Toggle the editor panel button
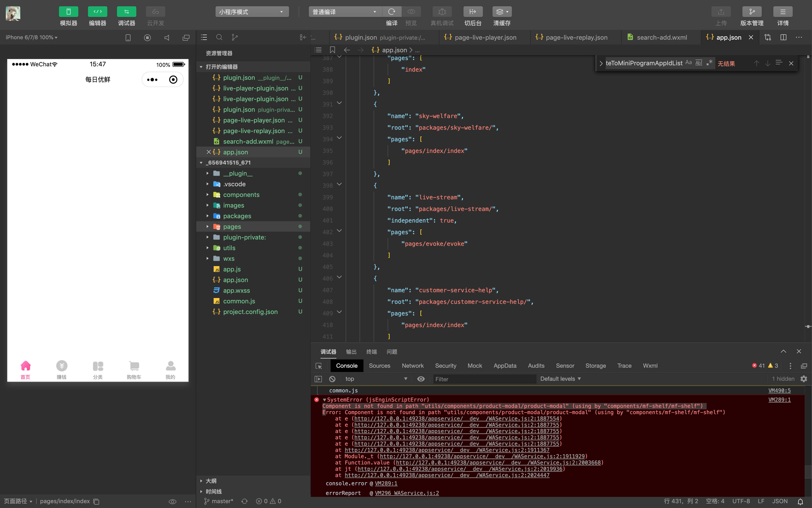 (x=97, y=12)
